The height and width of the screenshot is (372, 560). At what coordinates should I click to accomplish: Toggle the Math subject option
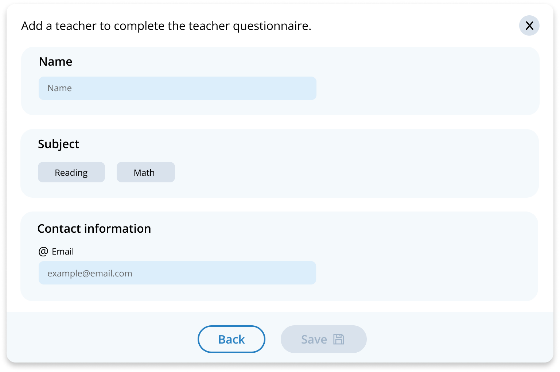[146, 172]
